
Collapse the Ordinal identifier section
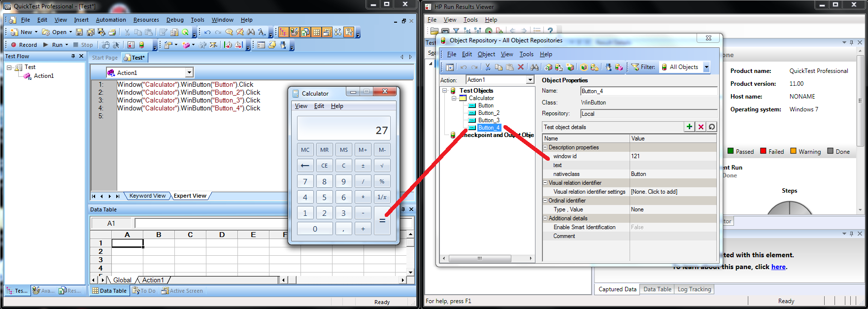point(545,201)
